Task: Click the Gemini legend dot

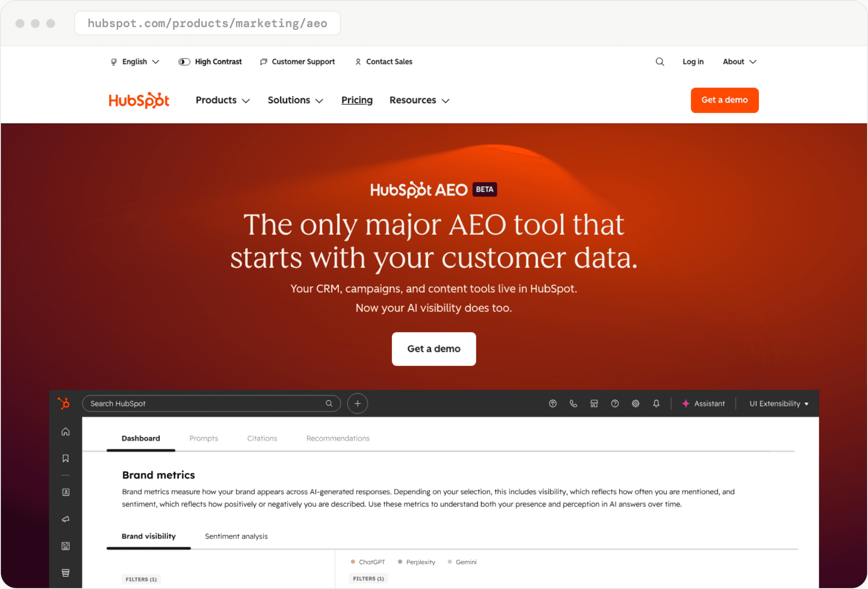Action: point(449,562)
